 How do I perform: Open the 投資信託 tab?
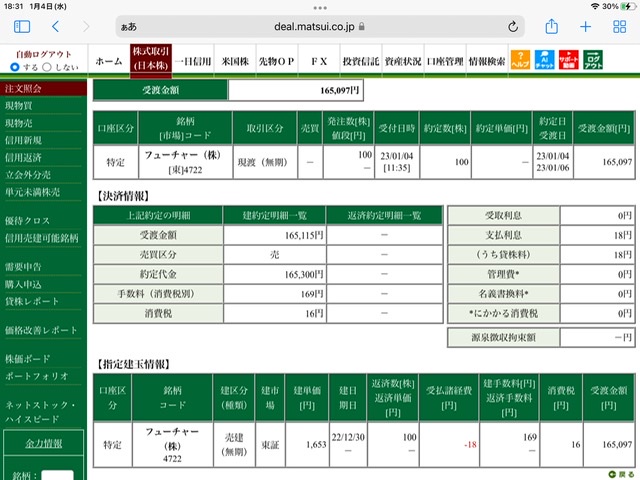tap(361, 61)
